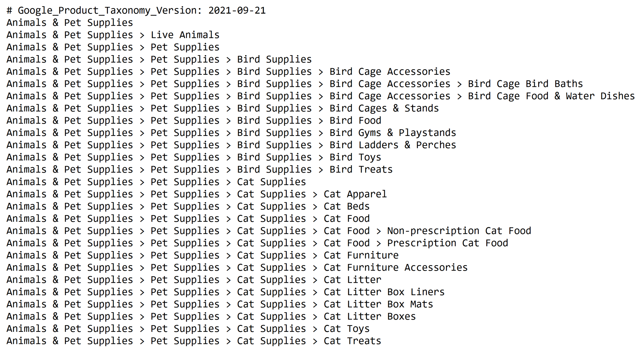
Task: Click 'Bird Cage Bird Baths' text
Action: coord(525,84)
